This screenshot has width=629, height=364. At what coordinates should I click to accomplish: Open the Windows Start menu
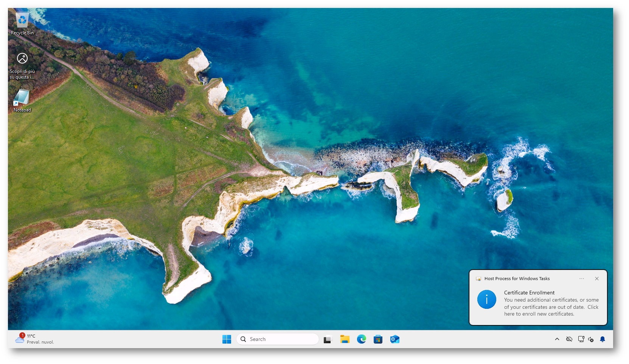pos(227,339)
